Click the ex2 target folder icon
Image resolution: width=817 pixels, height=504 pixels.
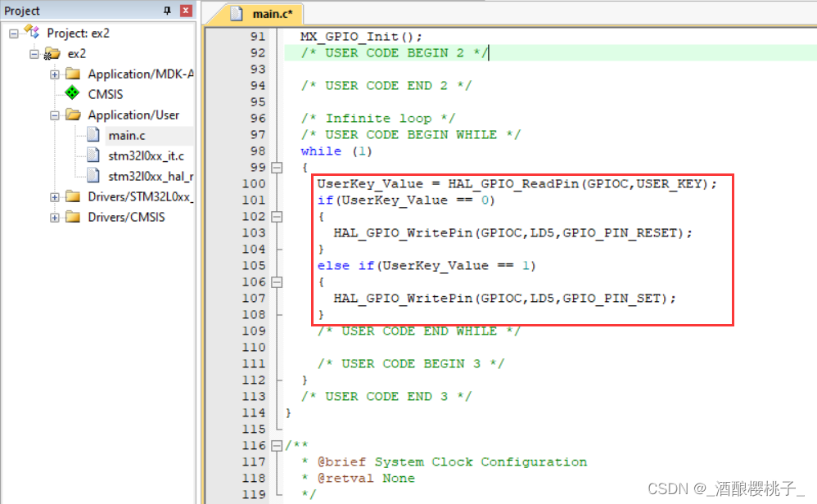52,53
